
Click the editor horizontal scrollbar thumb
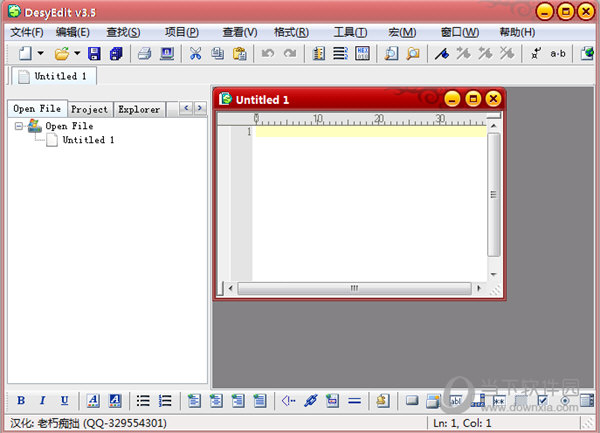coord(354,288)
